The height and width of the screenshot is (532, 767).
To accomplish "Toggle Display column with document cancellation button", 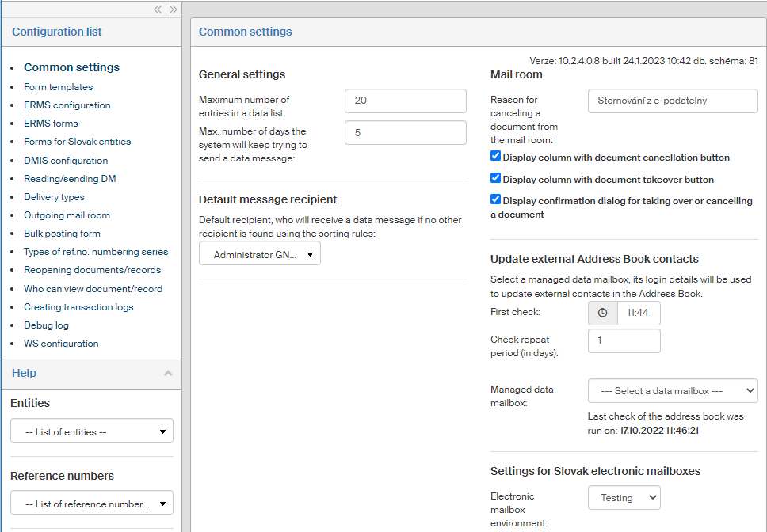I will pos(495,157).
